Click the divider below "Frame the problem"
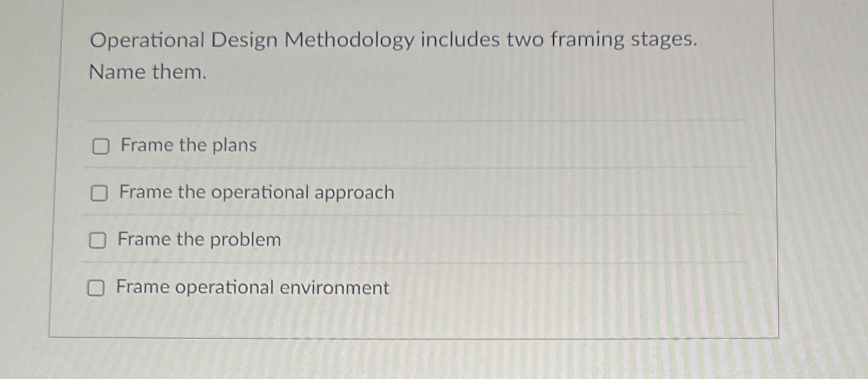Screen dimensions: 868x379 tap(412, 263)
